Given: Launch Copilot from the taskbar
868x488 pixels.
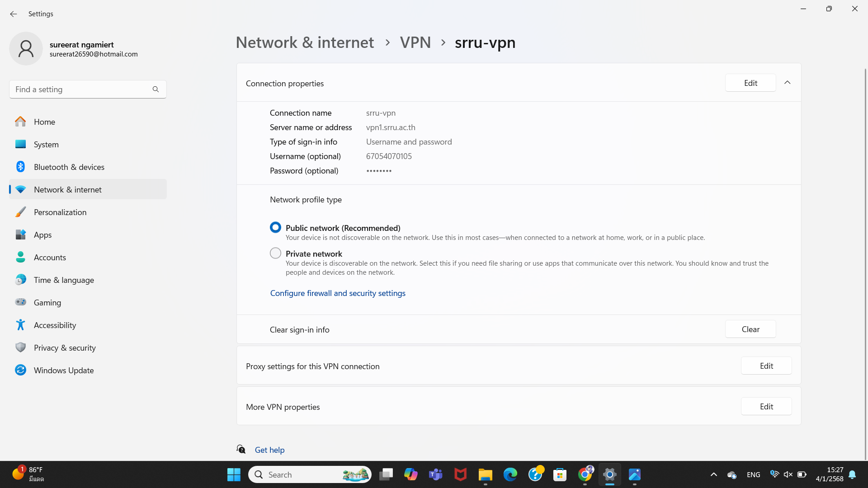Looking at the screenshot, I should pyautogui.click(x=410, y=474).
